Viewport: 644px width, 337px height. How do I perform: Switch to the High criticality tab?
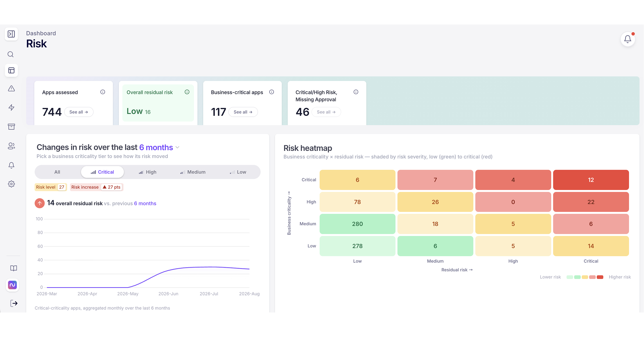147,172
